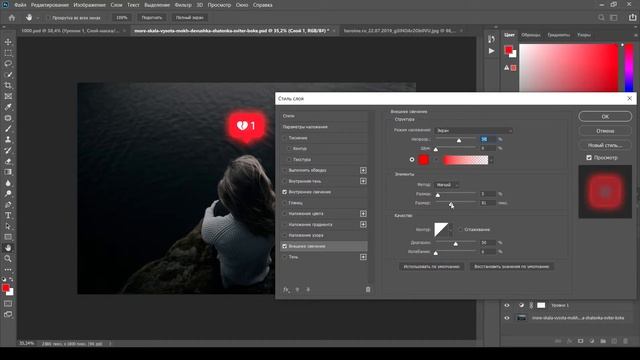640x360 pixels.
Task: Select the Eraser tool
Action: coord(8,161)
